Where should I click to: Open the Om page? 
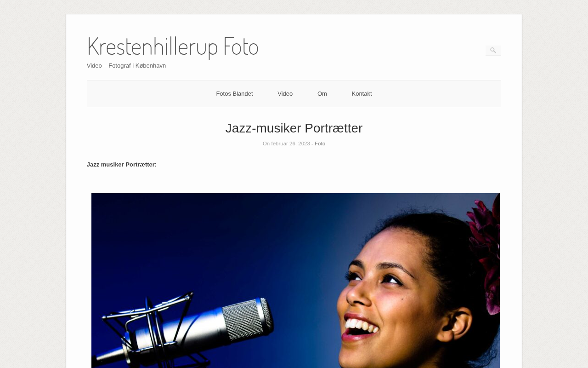click(322, 94)
